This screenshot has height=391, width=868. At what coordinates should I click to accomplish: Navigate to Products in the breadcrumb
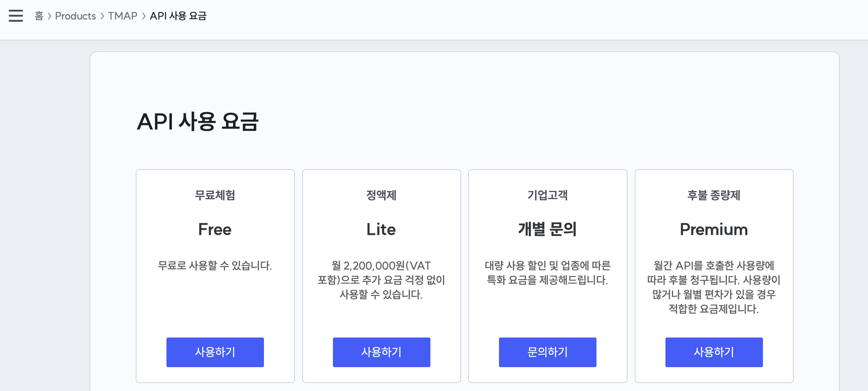click(x=75, y=16)
